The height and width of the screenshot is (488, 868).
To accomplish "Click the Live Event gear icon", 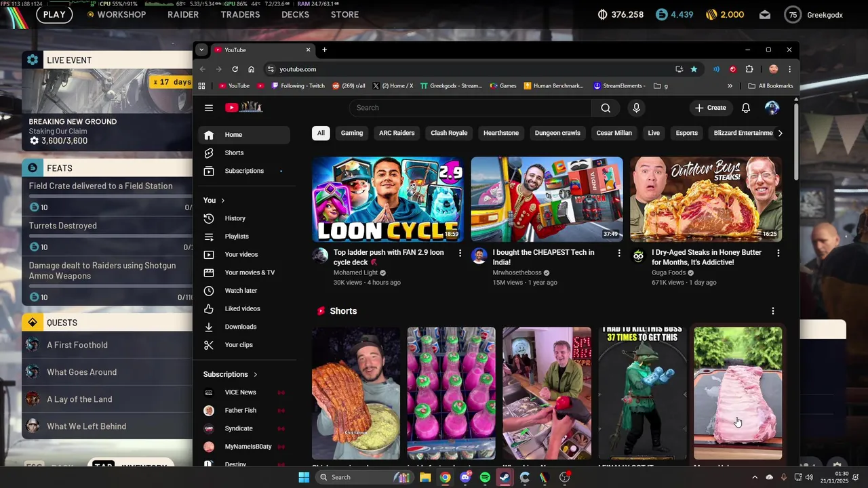I will pos(32,60).
